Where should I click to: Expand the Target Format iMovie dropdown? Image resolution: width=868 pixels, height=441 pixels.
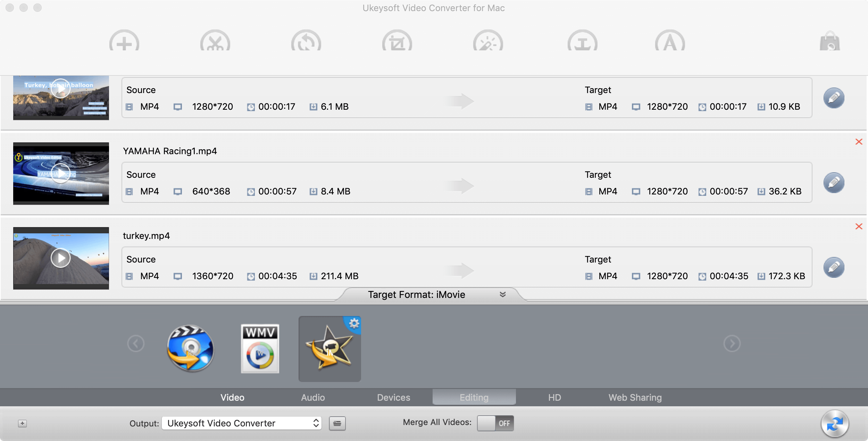pos(503,294)
